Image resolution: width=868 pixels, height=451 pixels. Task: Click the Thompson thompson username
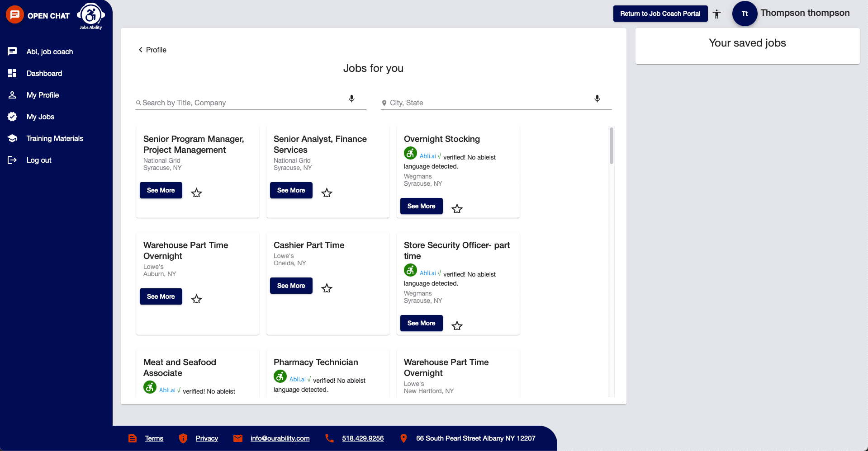(x=805, y=13)
